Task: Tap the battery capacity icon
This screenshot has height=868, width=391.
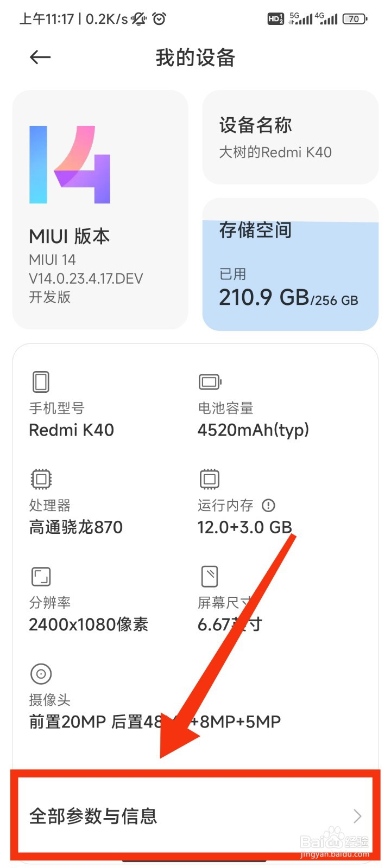Action: [x=210, y=382]
